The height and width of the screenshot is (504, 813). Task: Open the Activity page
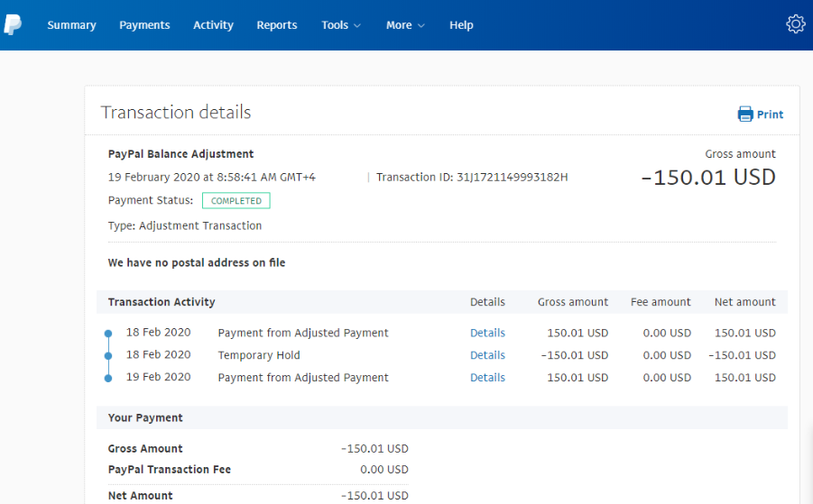[x=213, y=25]
